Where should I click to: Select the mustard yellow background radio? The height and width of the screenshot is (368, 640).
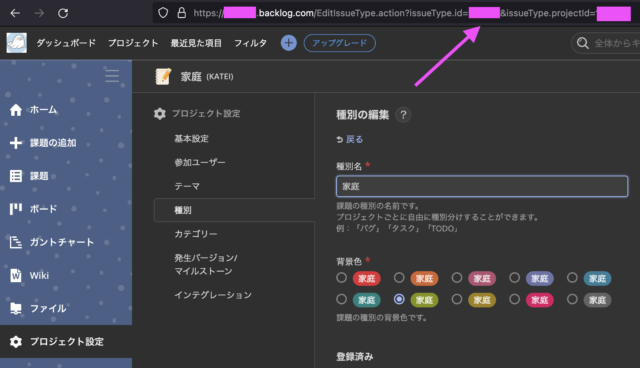click(457, 299)
